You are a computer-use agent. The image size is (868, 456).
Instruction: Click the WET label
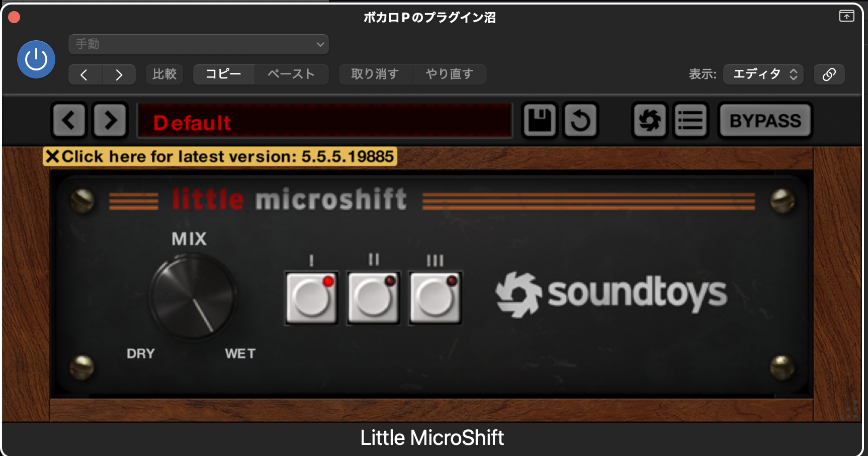[240, 353]
